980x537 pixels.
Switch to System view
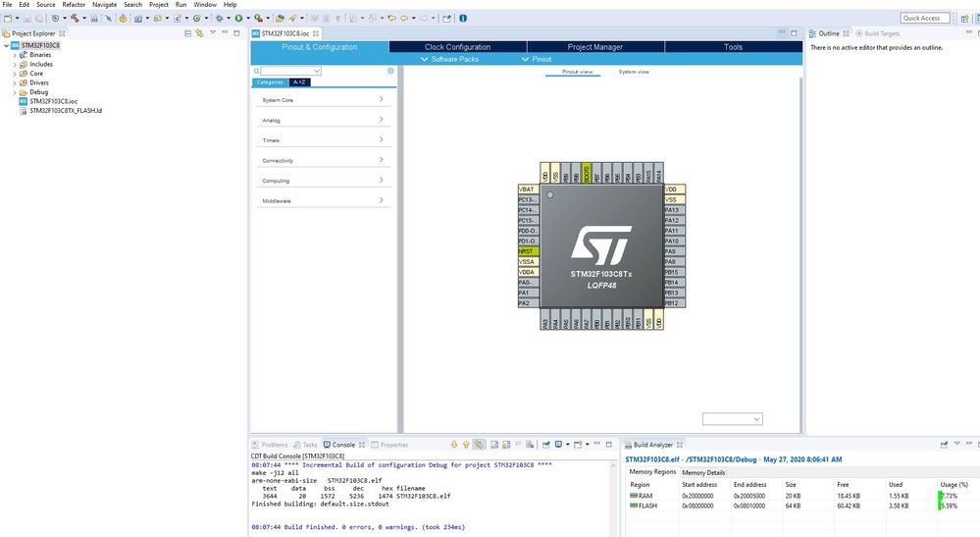coord(633,72)
